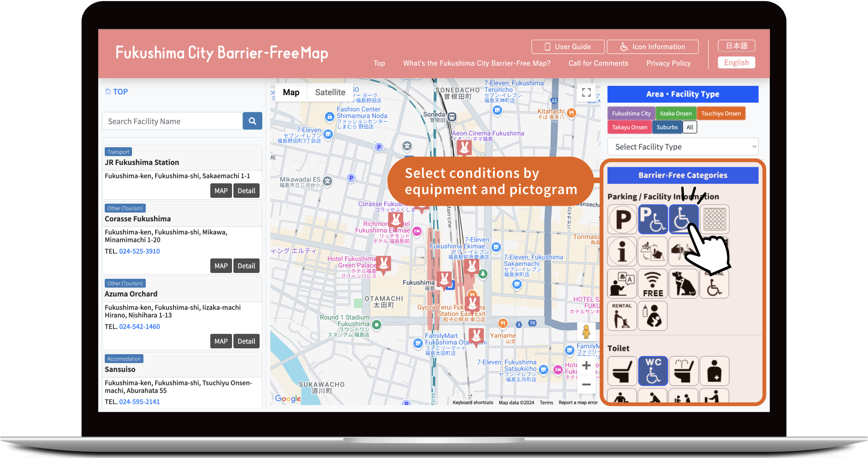The image size is (868, 458).
Task: Click the magnifier search button
Action: coord(252,121)
